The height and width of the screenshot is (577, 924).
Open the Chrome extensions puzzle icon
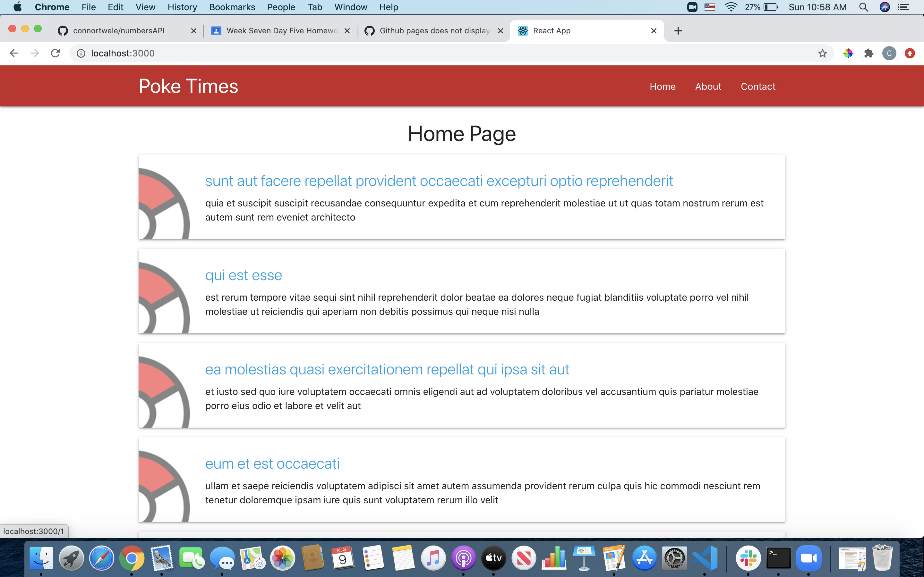coord(868,53)
